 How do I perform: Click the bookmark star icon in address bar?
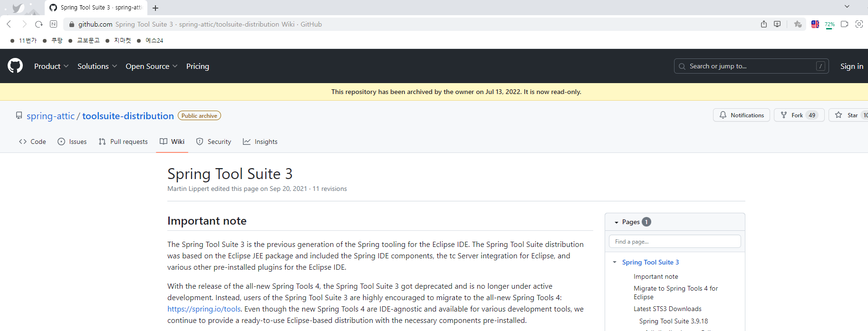pyautogui.click(x=798, y=24)
